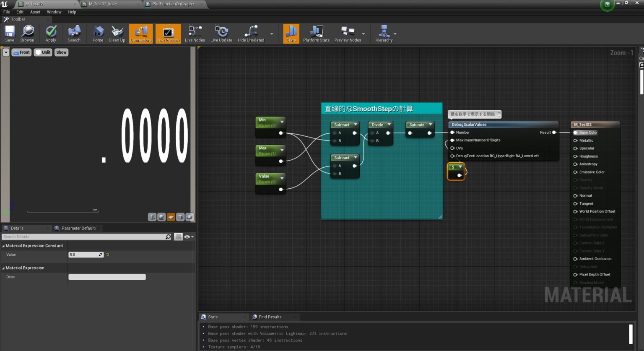Viewport: 644px width, 351px height.
Task: Click the Unlit viewport button
Action: pyautogui.click(x=43, y=52)
